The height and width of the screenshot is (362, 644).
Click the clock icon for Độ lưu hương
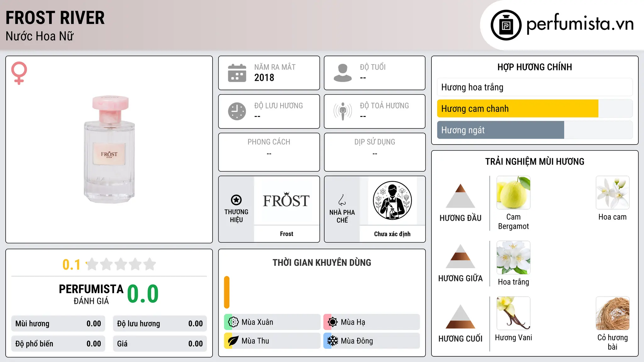click(x=237, y=111)
